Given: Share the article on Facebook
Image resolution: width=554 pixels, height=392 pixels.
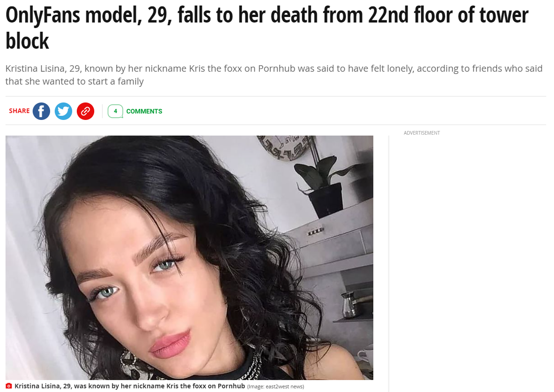Looking at the screenshot, I should [41, 111].
